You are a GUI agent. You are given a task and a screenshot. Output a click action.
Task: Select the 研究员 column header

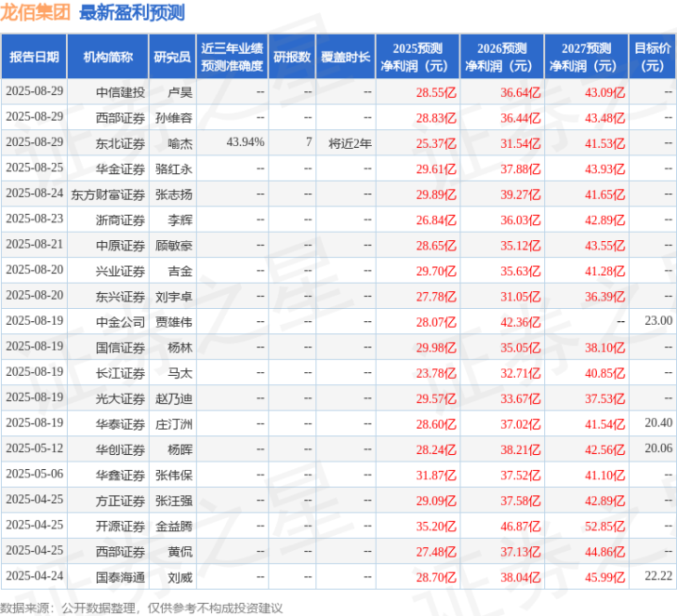(x=172, y=57)
